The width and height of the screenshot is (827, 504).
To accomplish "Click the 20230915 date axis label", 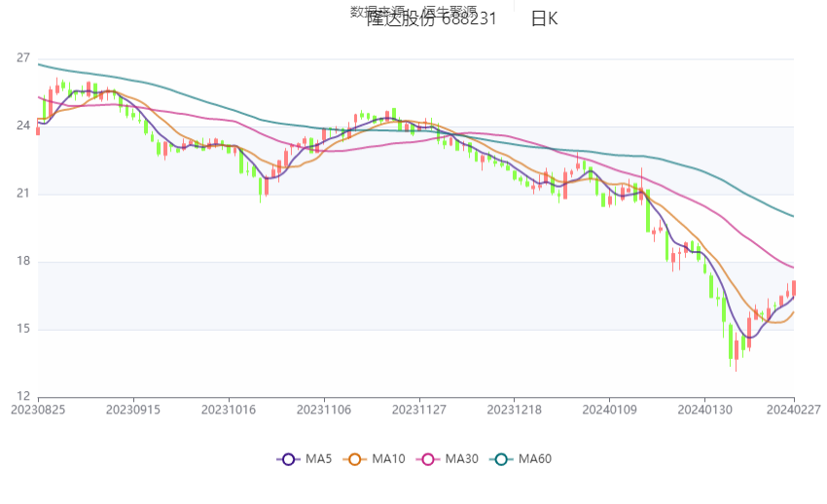I will (x=133, y=410).
